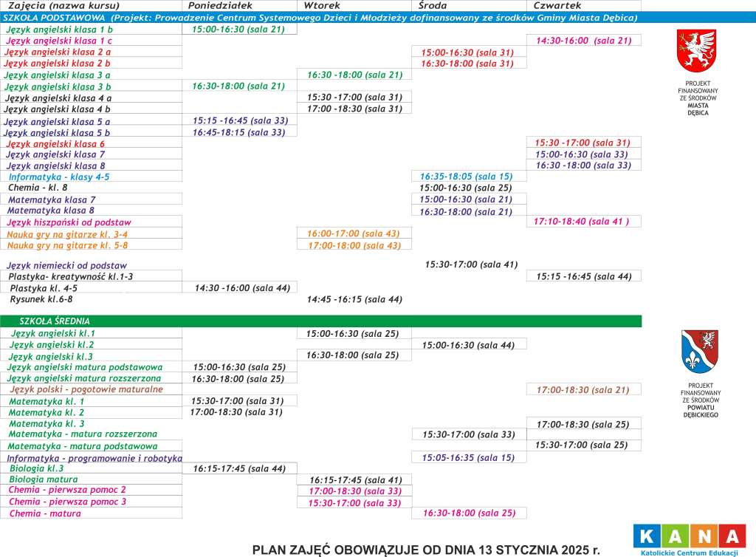Click the '15:30-17:00 (sala 41)' cell
Screen dimensions: 756x557
coord(471,264)
